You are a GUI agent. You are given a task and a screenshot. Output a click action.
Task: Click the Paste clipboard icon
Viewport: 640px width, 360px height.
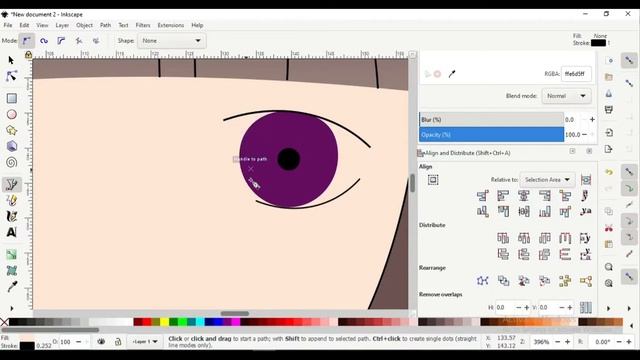[x=609, y=244]
